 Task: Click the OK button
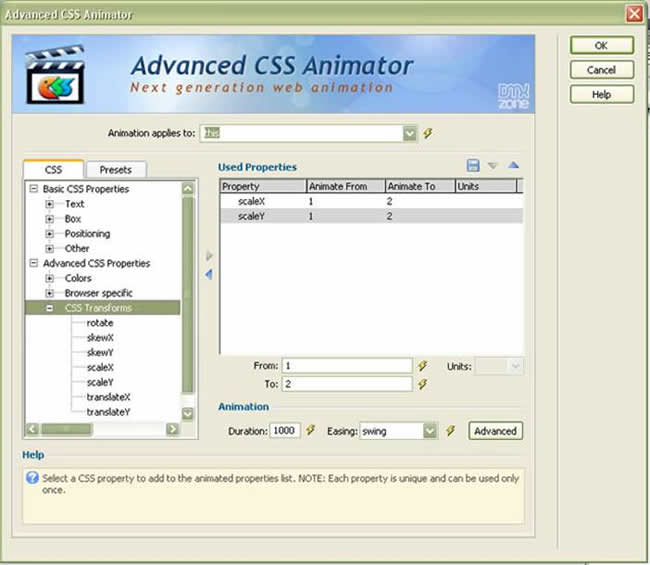point(601,45)
